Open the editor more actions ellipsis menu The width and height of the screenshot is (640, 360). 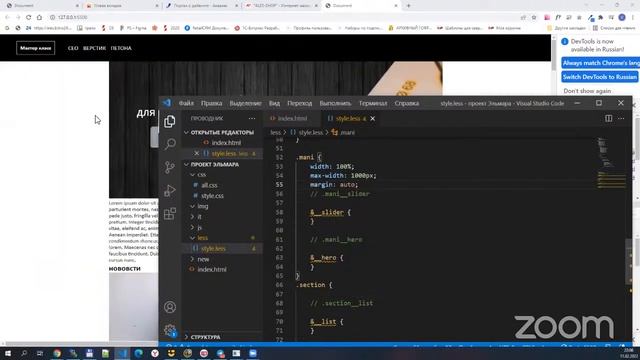621,118
